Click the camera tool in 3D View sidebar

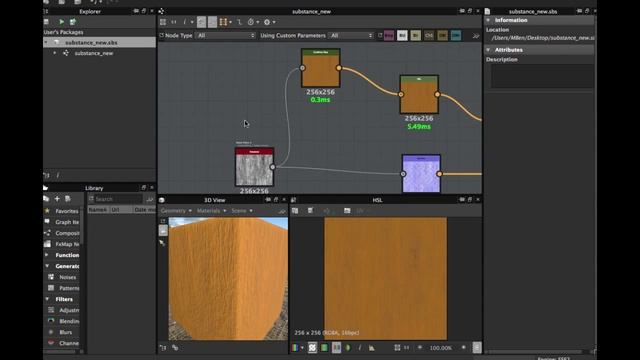[163, 231]
